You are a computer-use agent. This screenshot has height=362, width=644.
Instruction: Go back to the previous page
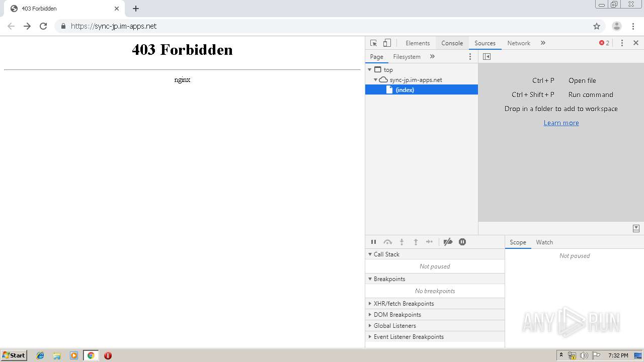point(11,26)
